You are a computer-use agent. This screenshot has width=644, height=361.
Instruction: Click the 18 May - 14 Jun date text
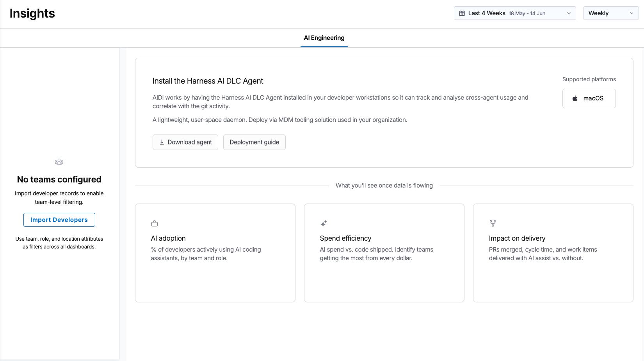(527, 13)
